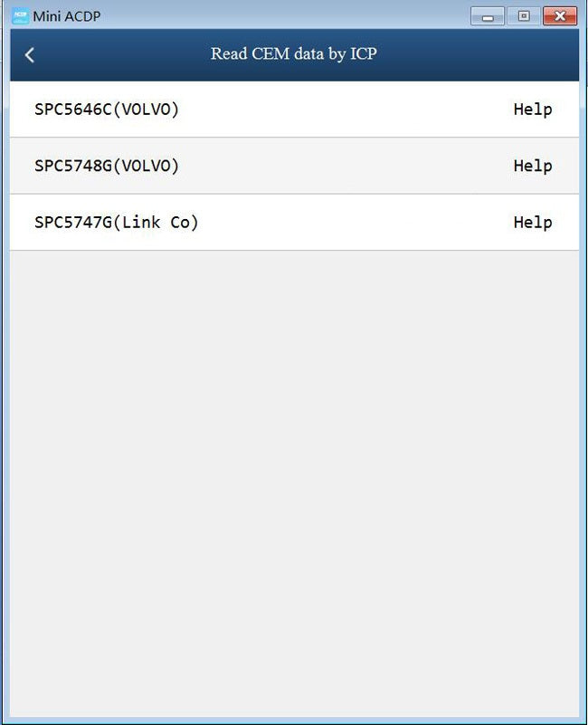The image size is (588, 725).
Task: Show Help for SPC5747G(Link Co)
Action: pyautogui.click(x=532, y=222)
